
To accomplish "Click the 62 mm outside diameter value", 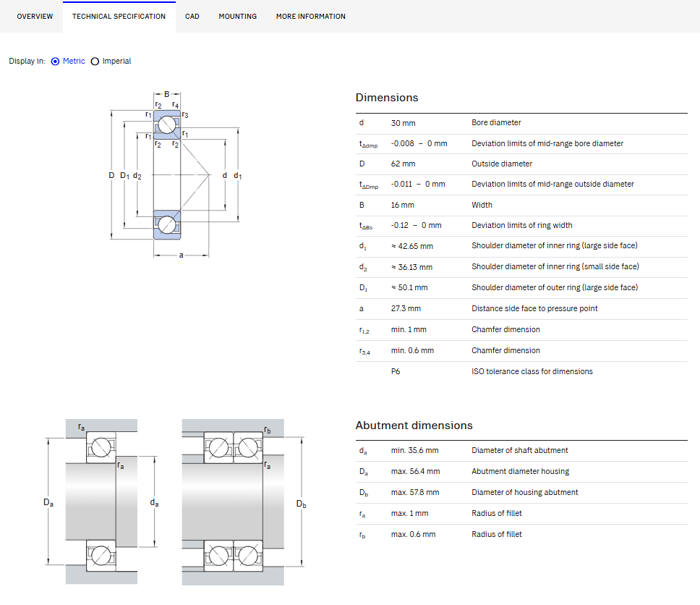I will 403,164.
